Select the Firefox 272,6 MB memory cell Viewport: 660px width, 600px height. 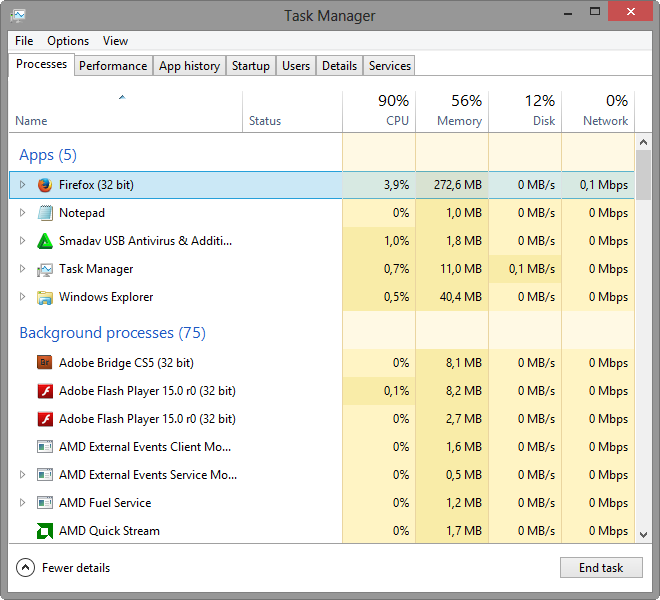pyautogui.click(x=452, y=185)
